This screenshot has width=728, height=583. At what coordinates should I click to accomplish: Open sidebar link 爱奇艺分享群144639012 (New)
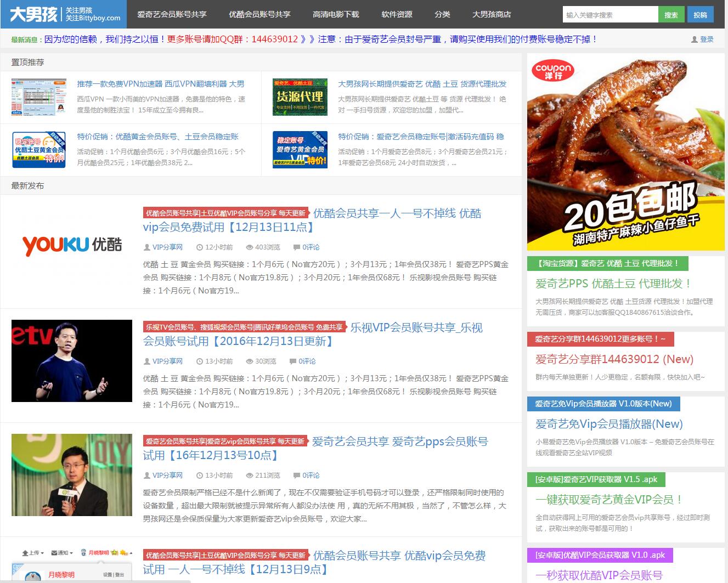[614, 359]
